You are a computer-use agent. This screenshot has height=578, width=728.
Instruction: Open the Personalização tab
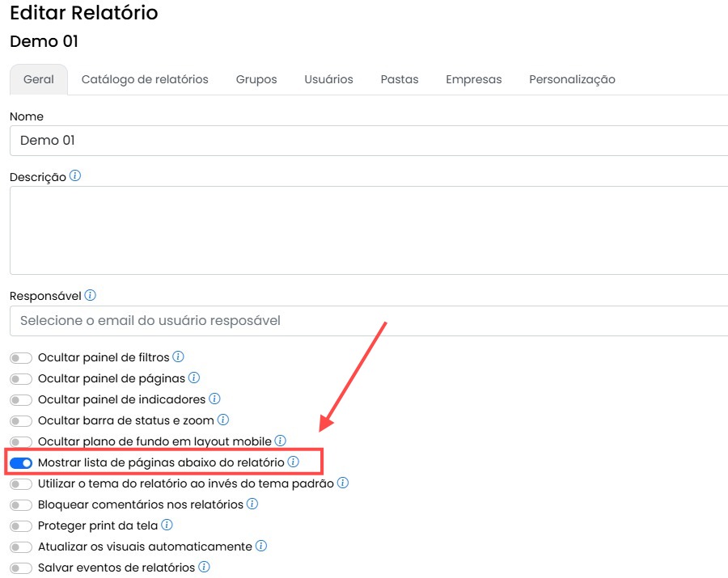[x=572, y=79]
